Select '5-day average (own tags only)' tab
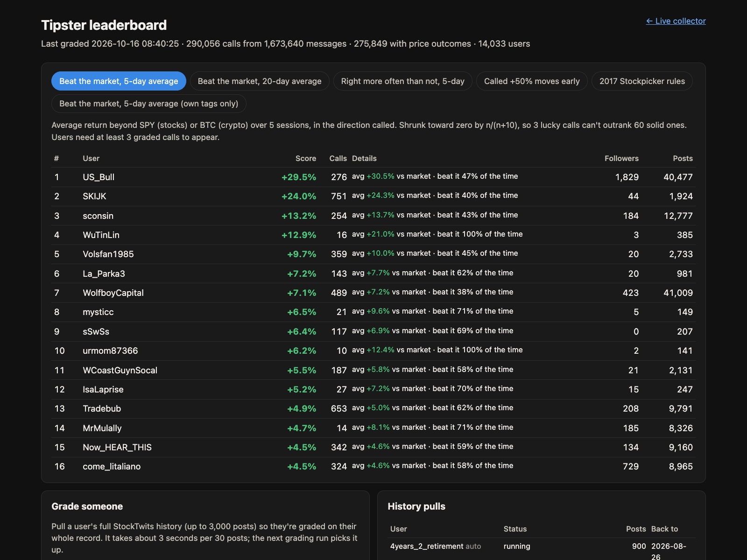The image size is (747, 560). click(x=148, y=104)
